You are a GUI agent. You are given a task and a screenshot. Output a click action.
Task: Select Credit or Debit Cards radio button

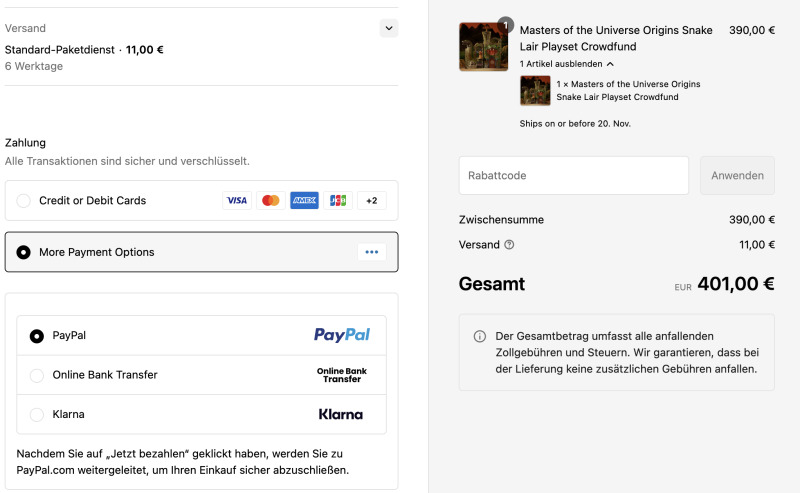pyautogui.click(x=23, y=201)
